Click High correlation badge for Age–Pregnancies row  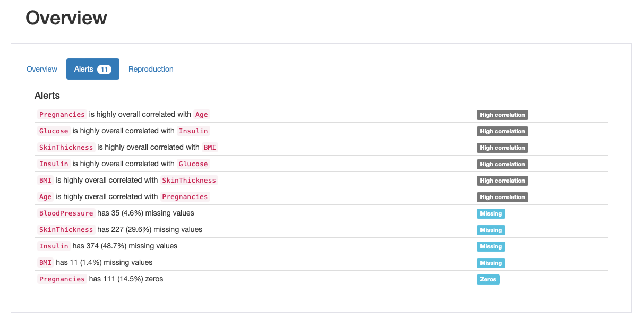(x=502, y=197)
